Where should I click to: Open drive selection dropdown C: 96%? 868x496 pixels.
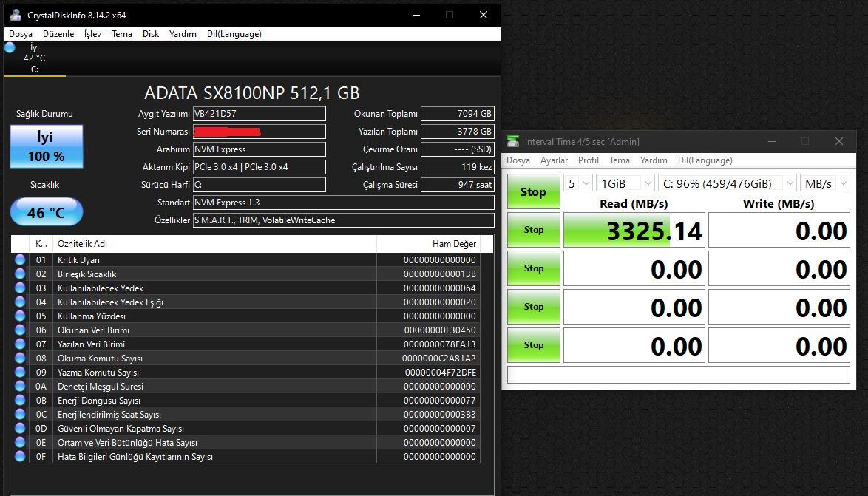728,183
